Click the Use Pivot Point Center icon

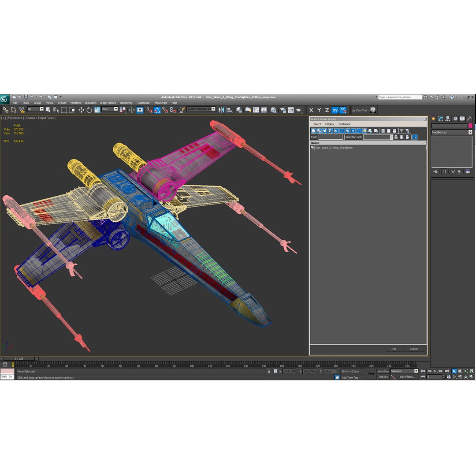coord(123,110)
